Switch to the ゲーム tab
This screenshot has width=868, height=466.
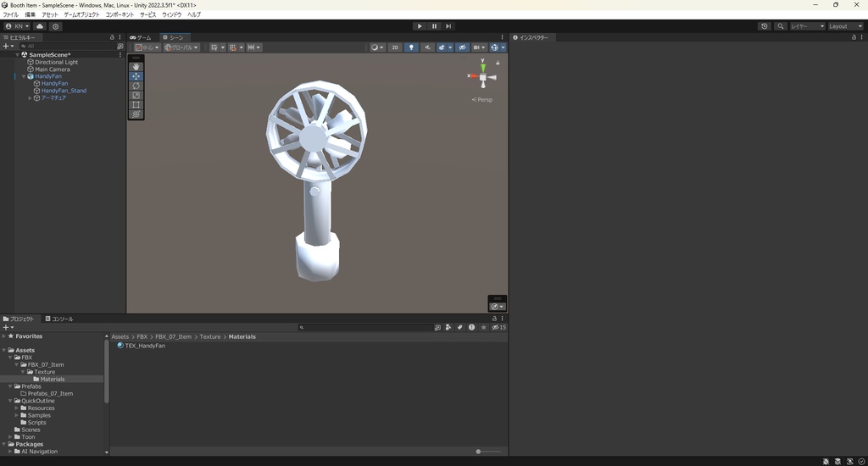141,37
